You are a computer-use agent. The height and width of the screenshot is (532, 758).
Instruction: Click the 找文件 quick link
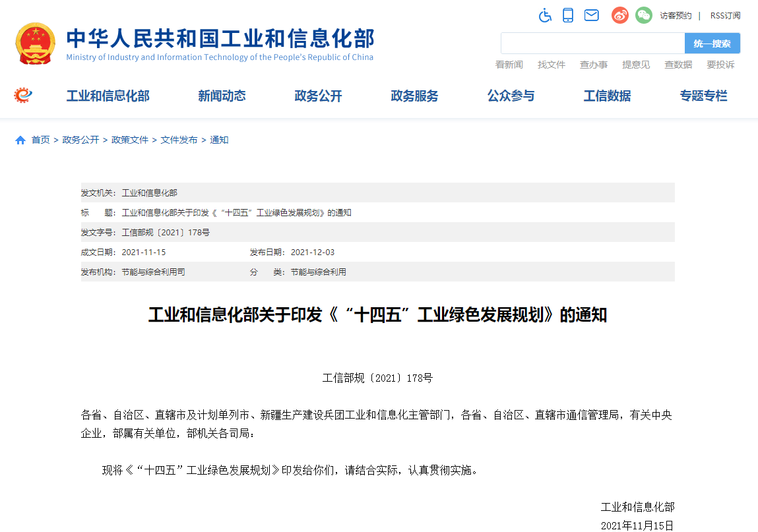coord(552,65)
